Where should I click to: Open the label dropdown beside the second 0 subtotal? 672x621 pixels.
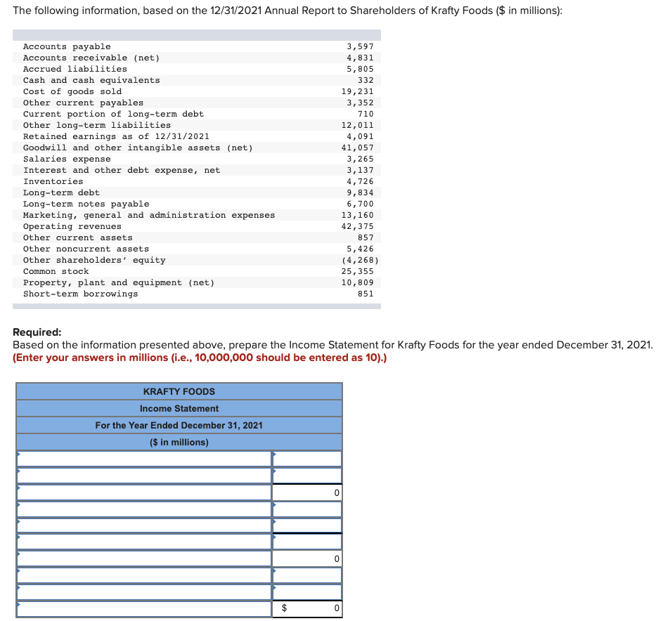point(144,558)
